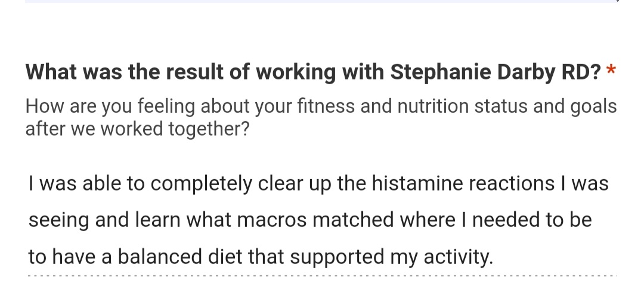Select the question heading "What was the result"

[125, 72]
